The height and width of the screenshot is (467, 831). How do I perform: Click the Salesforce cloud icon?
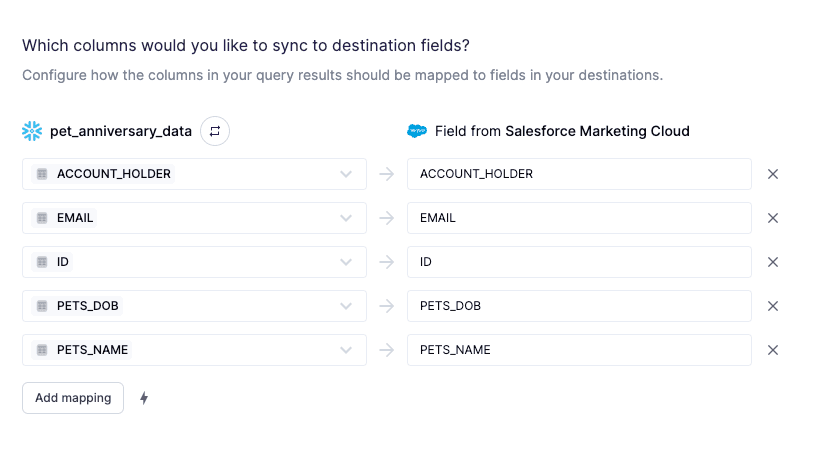[417, 131]
